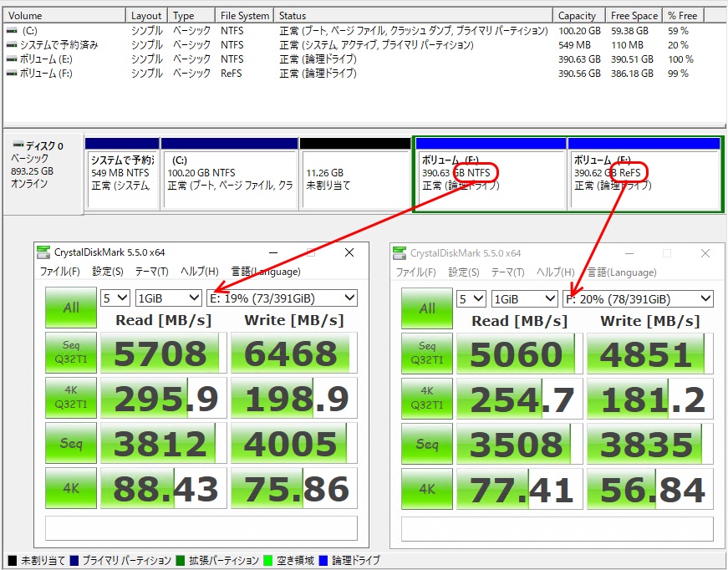Open drive dropdown showing E: 19% (73/391GiB)

pyautogui.click(x=283, y=298)
